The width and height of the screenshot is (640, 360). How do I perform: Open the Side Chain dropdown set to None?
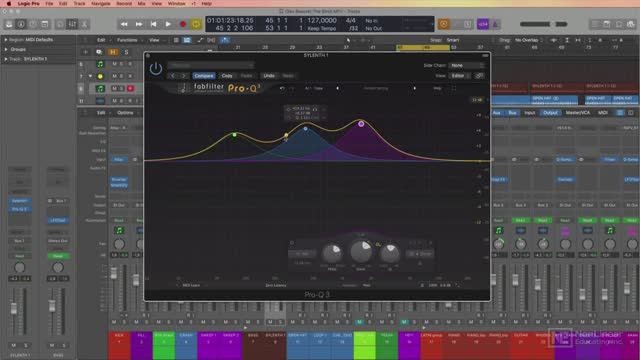(x=467, y=65)
